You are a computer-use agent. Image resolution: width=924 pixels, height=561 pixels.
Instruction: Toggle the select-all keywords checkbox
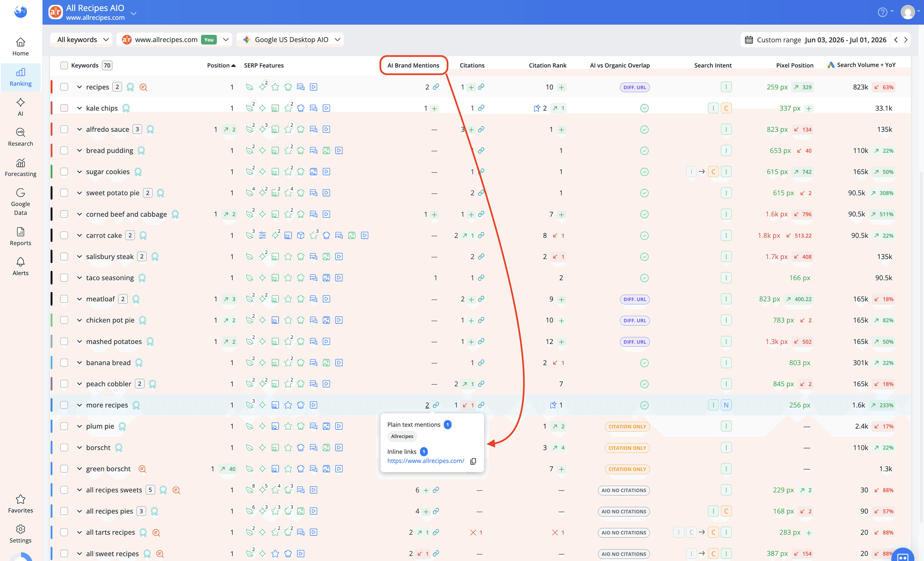tap(64, 65)
